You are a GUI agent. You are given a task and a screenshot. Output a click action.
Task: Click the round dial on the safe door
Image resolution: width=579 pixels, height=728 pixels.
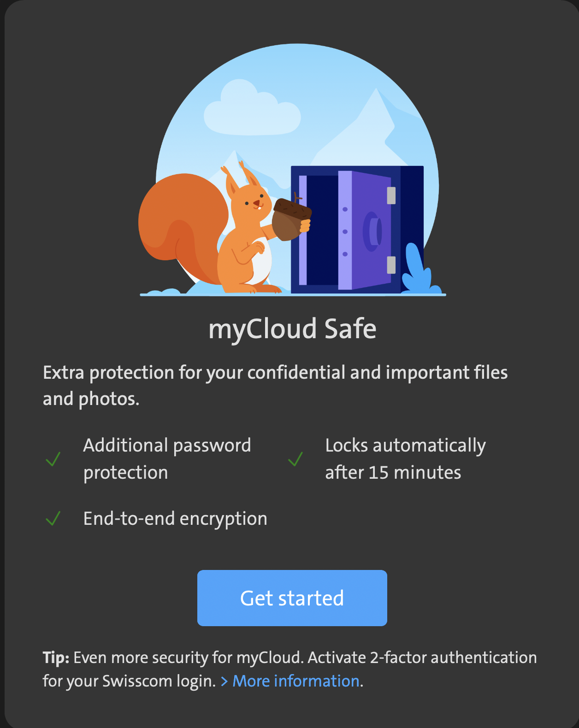click(x=372, y=231)
